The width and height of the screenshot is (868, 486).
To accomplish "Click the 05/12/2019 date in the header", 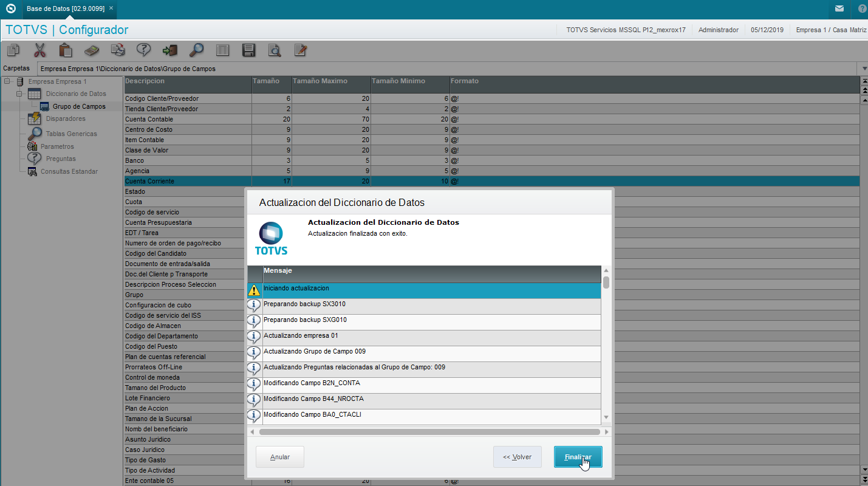I will click(x=767, y=30).
